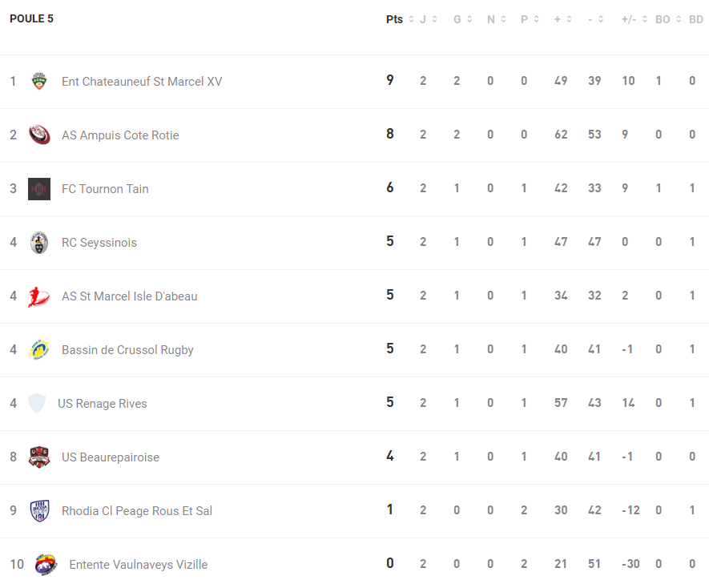Click RC Seyssinois club crest
Viewport: 709px width, 588px height.
click(x=39, y=243)
